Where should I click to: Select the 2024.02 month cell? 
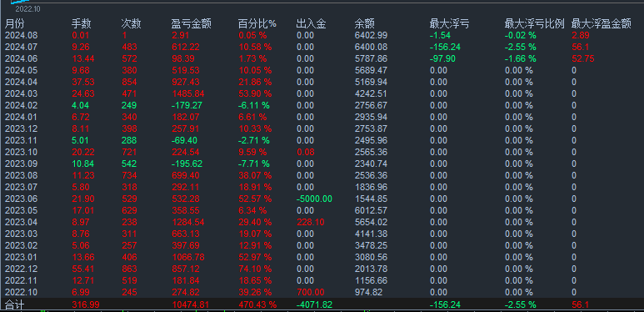click(21, 105)
